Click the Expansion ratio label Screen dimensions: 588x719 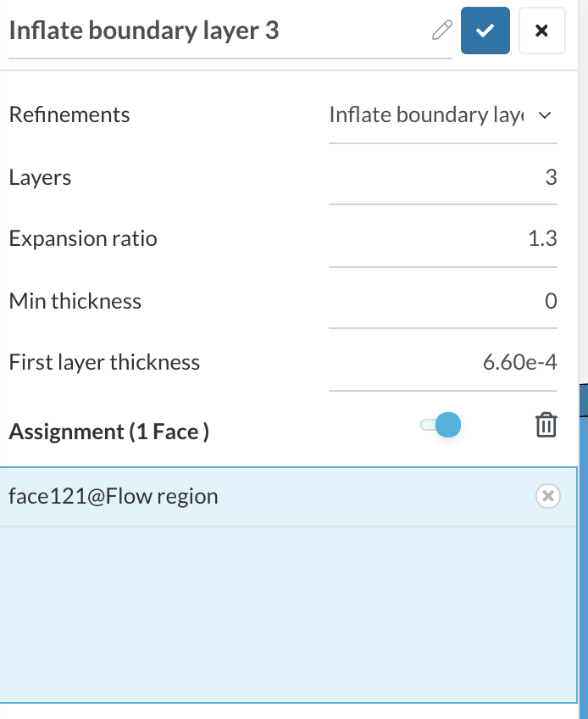83,239
